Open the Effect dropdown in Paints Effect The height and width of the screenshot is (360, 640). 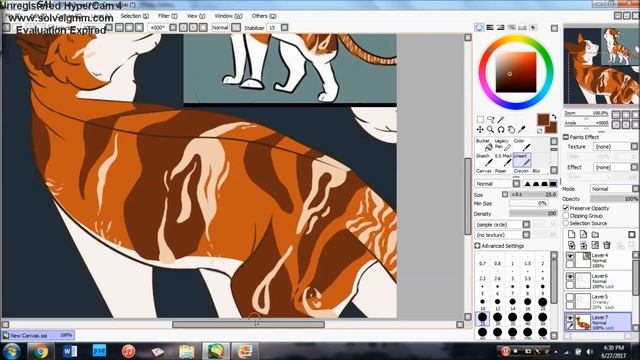(x=616, y=167)
